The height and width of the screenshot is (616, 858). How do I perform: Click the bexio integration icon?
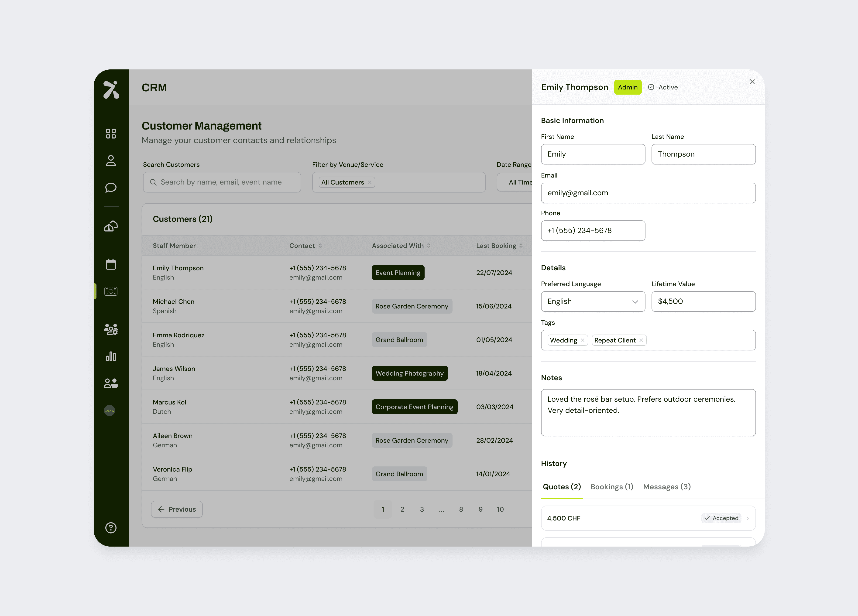pyautogui.click(x=110, y=410)
